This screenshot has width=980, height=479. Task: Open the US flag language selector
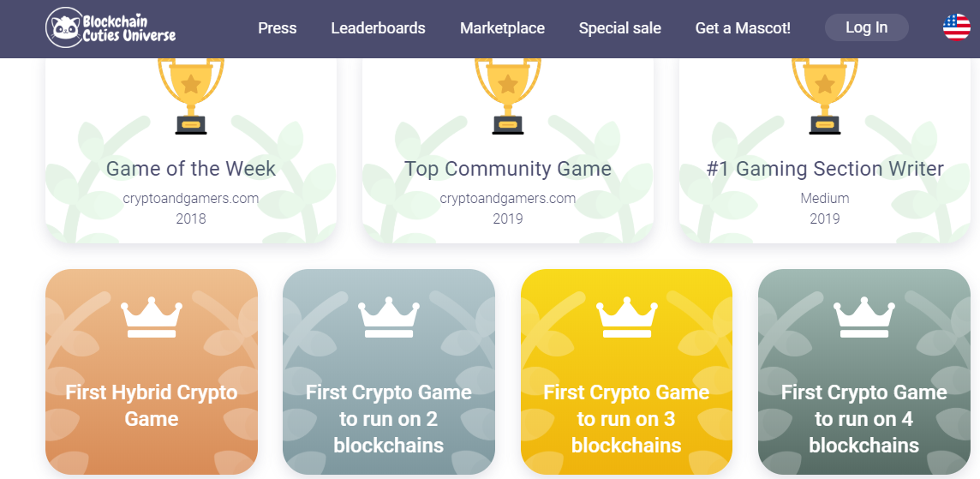(x=956, y=27)
